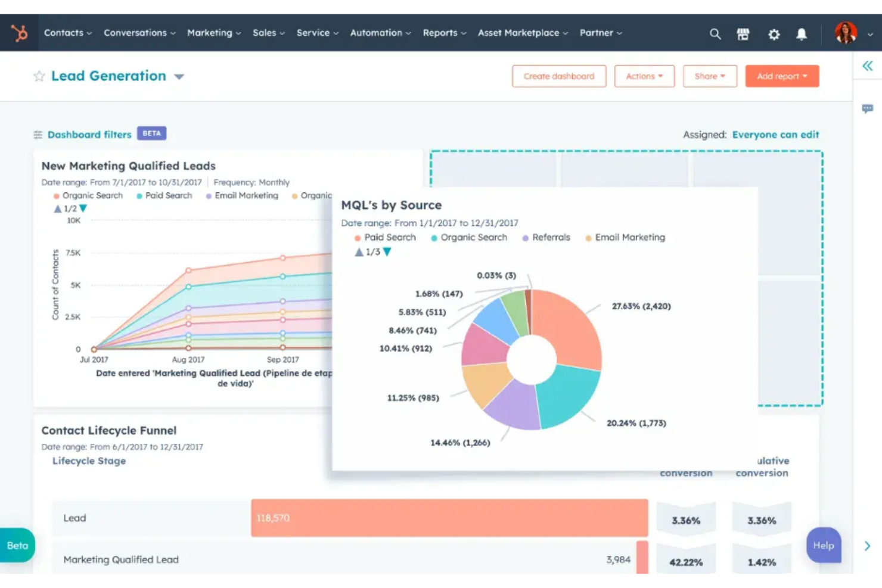Star the Lead Generation dashboard as favorite
The height and width of the screenshot is (588, 882).
(x=39, y=76)
